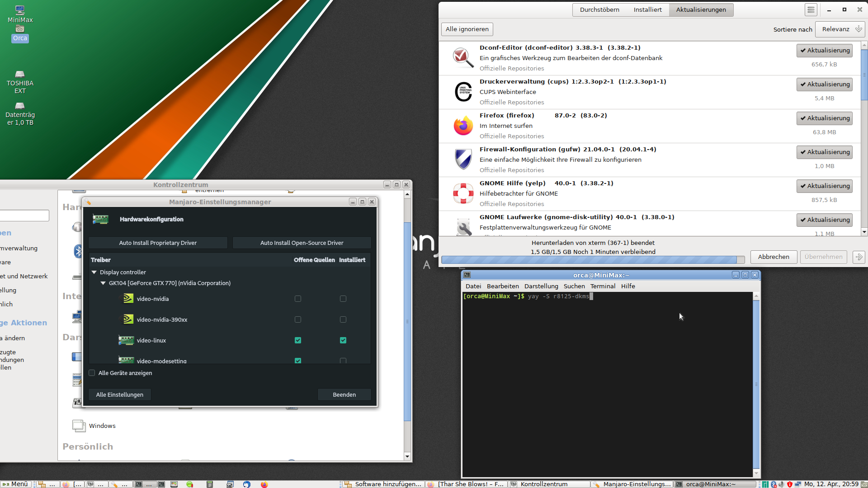This screenshot has width=868, height=488.
Task: Toggle Installiert checkbox for video-linux
Action: pos(343,340)
